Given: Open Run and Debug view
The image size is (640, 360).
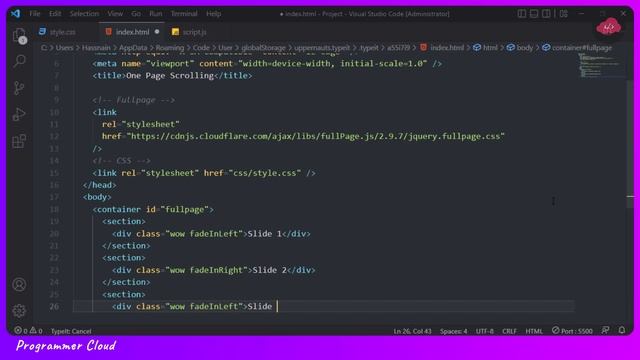Looking at the screenshot, I should (19, 115).
